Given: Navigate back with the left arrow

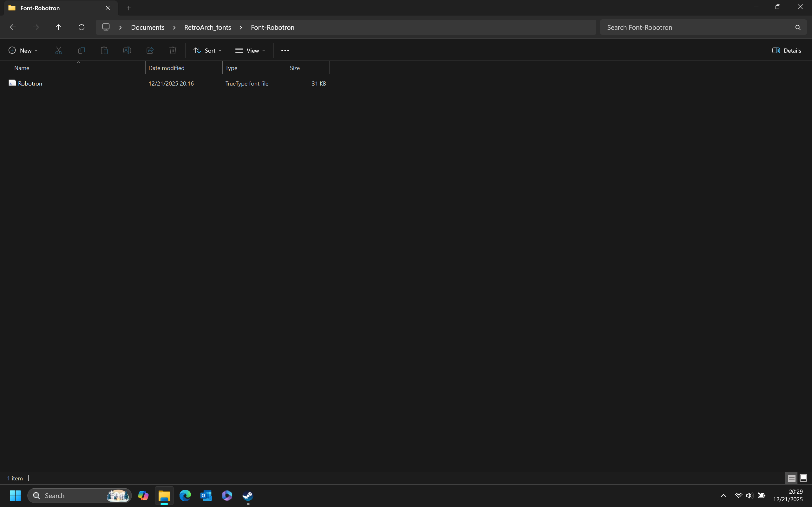Looking at the screenshot, I should pyautogui.click(x=13, y=27).
